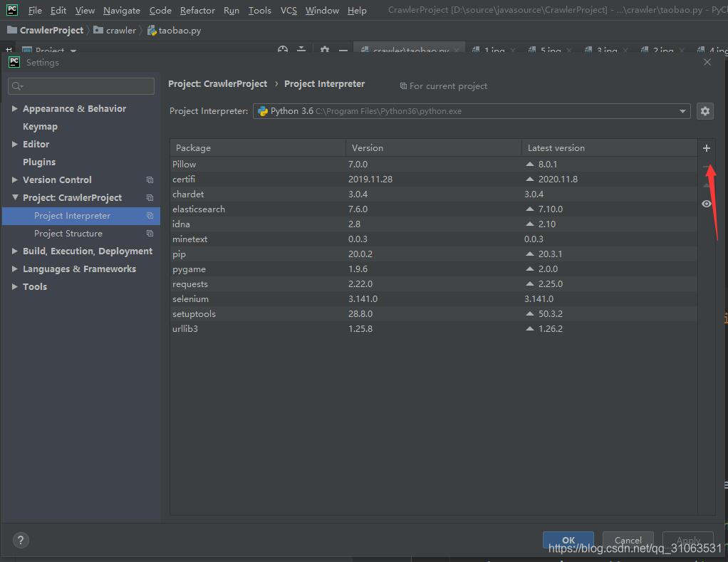This screenshot has width=728, height=562.
Task: Click the add package plus icon
Action: pyautogui.click(x=706, y=148)
